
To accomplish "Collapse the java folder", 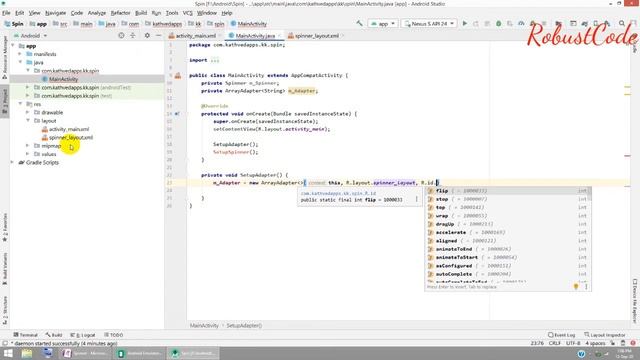I will click(20, 62).
